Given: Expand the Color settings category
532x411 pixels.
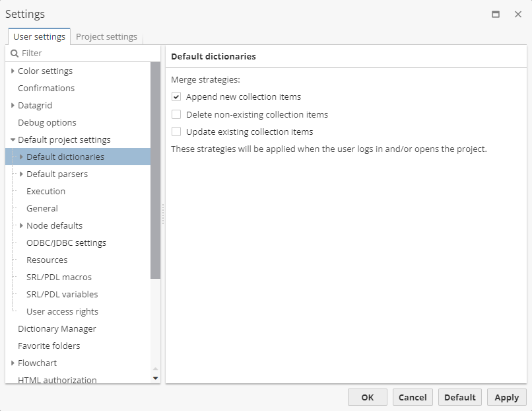Looking at the screenshot, I should pos(13,71).
